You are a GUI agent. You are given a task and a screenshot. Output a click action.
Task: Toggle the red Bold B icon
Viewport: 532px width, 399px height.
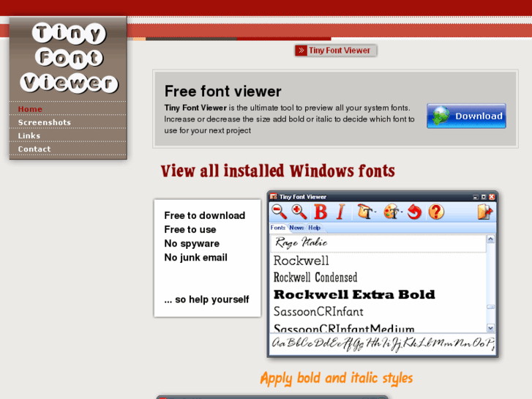tap(321, 212)
